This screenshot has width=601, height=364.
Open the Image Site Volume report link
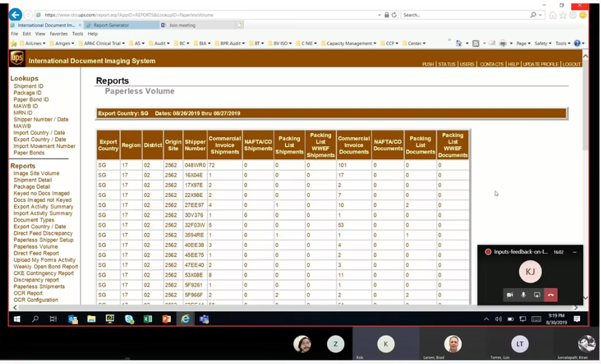[x=37, y=173]
